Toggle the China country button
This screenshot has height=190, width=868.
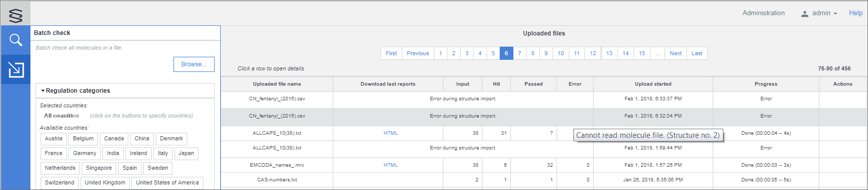pyautogui.click(x=142, y=139)
